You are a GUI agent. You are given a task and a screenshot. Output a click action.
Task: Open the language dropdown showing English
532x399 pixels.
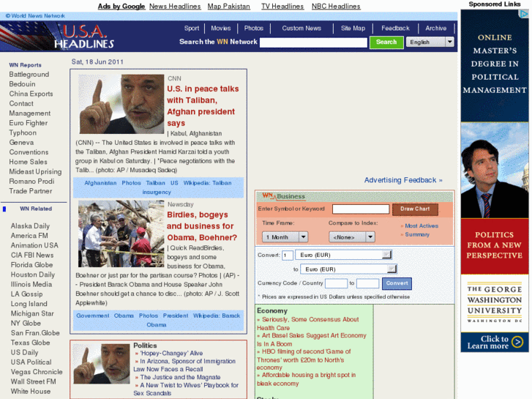point(430,42)
